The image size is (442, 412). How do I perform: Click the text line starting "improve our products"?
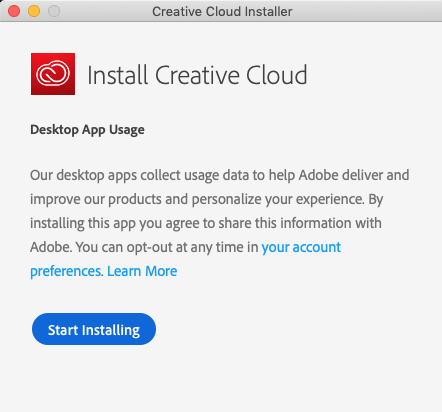point(207,199)
